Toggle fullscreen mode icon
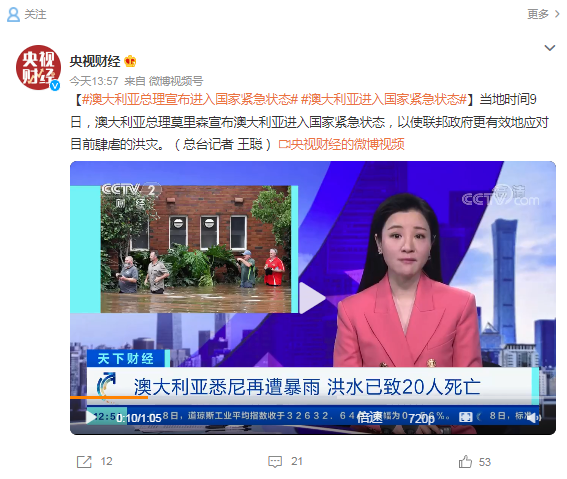The image size is (567, 479). pyautogui.click(x=465, y=417)
